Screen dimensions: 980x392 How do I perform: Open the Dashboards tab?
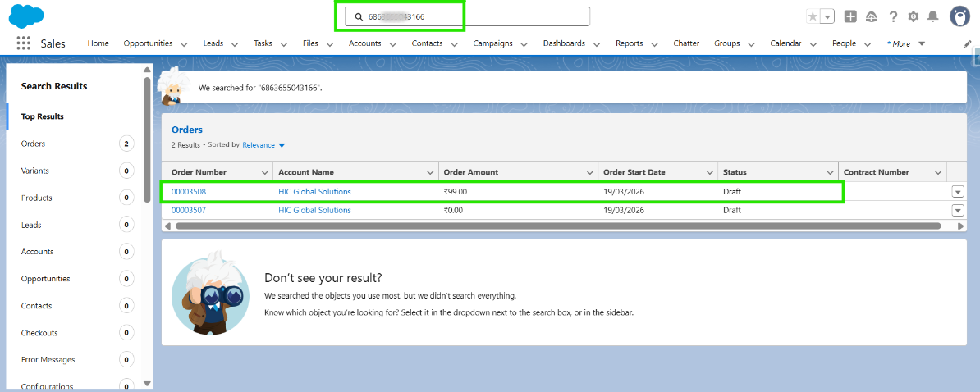pyautogui.click(x=564, y=43)
